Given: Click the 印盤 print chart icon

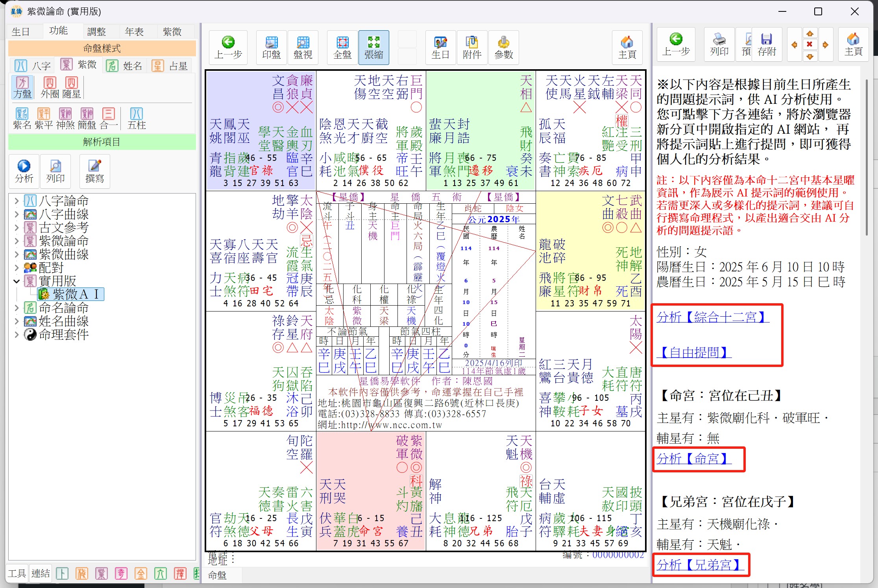Looking at the screenshot, I should coord(271,47).
